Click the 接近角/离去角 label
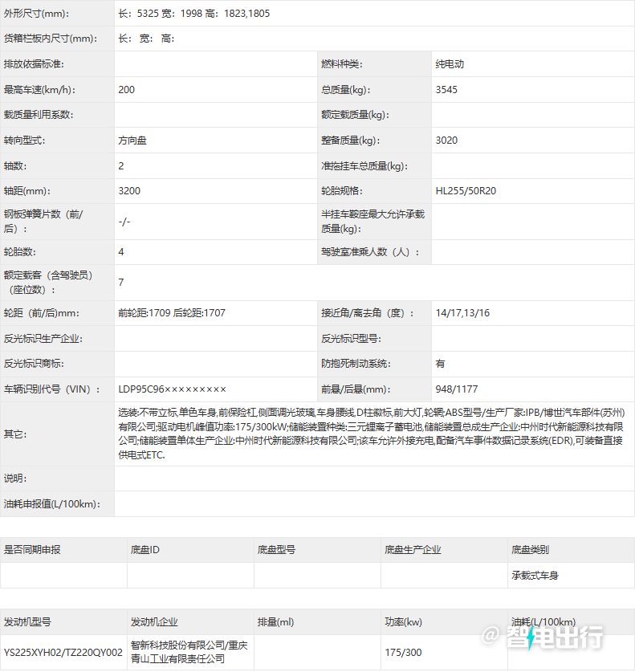This screenshot has width=635, height=672. 368,313
